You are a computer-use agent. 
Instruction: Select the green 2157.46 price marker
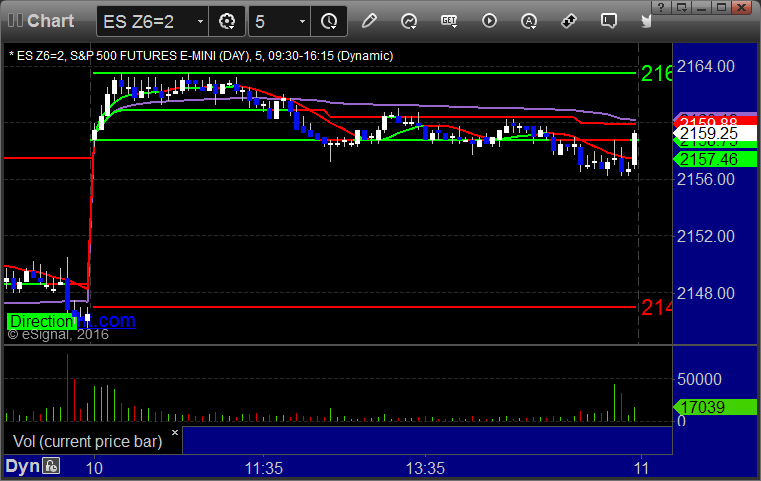pos(715,159)
